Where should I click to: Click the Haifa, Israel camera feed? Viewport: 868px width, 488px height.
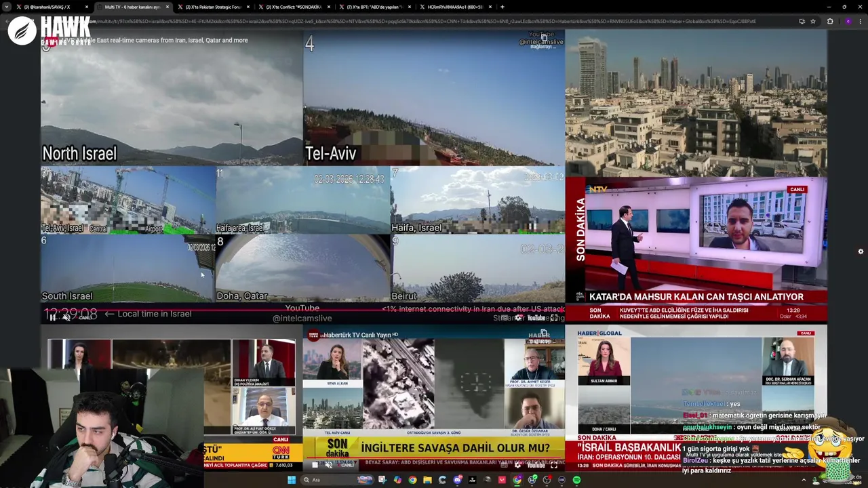477,201
